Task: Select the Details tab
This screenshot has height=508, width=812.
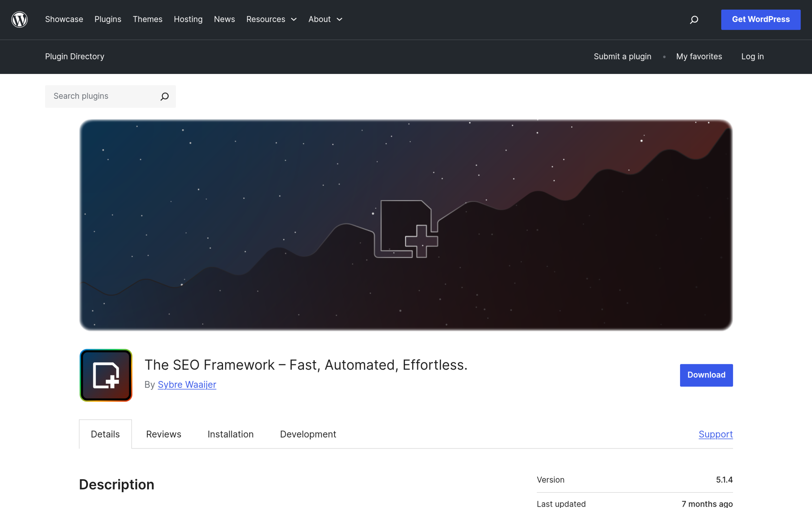Action: 105,434
